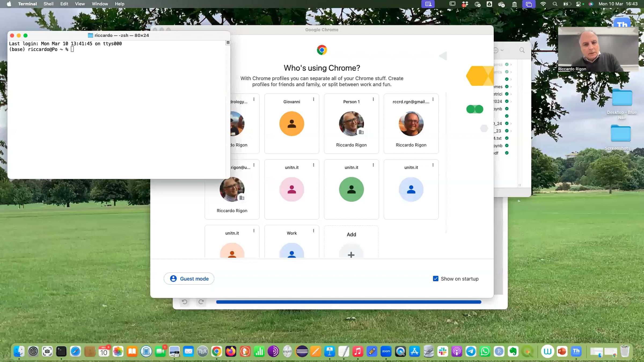This screenshot has height=362, width=644.
Task: Open the App Store in the Dock
Action: click(x=414, y=351)
